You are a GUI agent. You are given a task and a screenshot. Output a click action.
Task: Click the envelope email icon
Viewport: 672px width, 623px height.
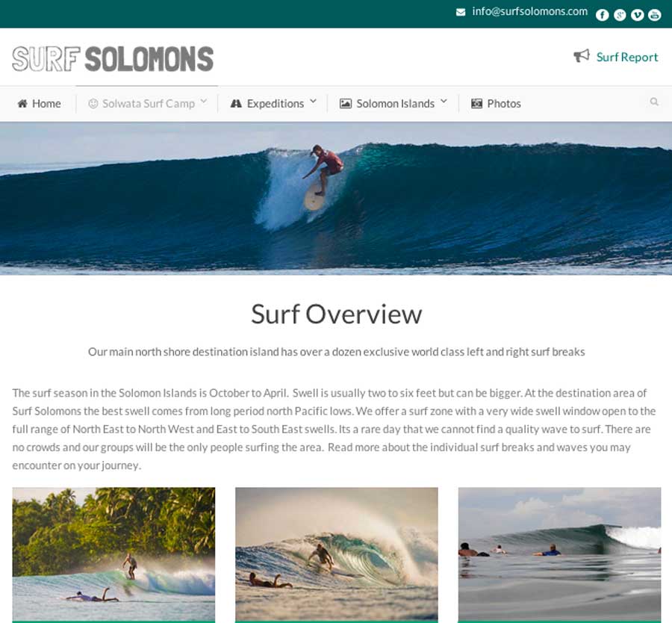(461, 12)
